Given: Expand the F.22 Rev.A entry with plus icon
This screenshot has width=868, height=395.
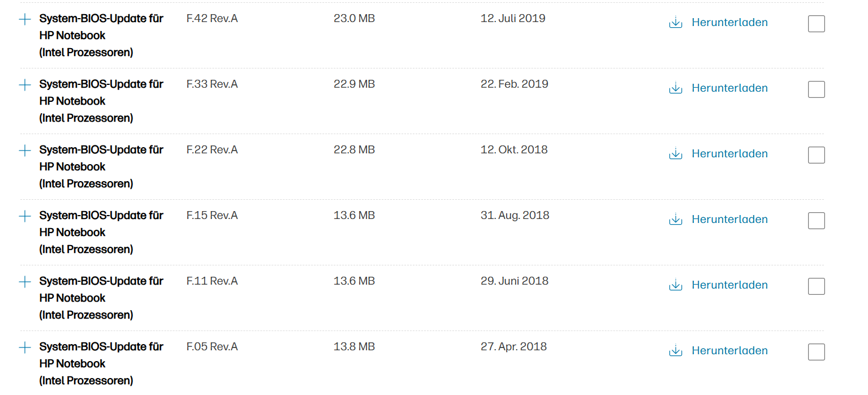Looking at the screenshot, I should point(25,151).
